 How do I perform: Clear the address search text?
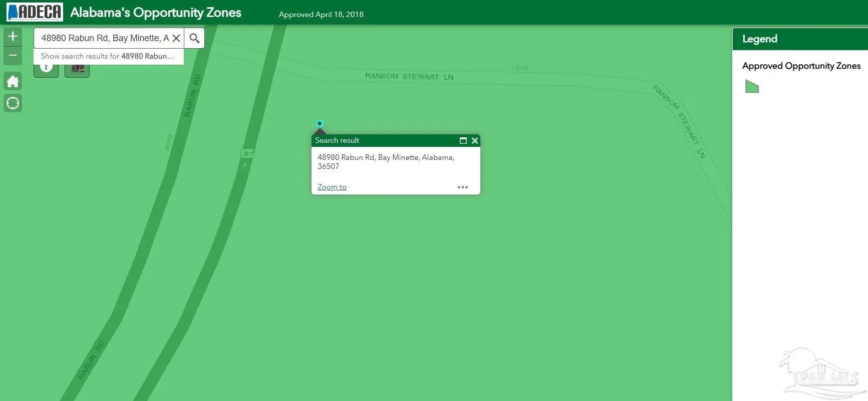click(176, 38)
